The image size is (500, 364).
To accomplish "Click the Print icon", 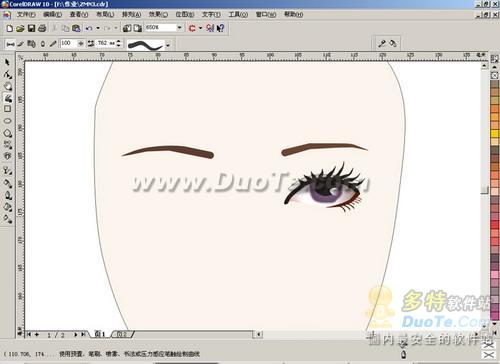I will [42, 28].
